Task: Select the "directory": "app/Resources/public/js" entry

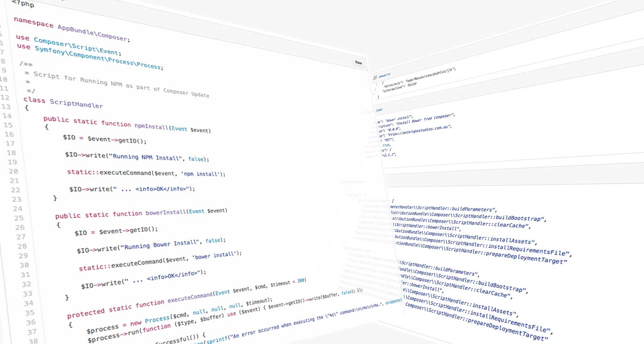Action: [419, 78]
